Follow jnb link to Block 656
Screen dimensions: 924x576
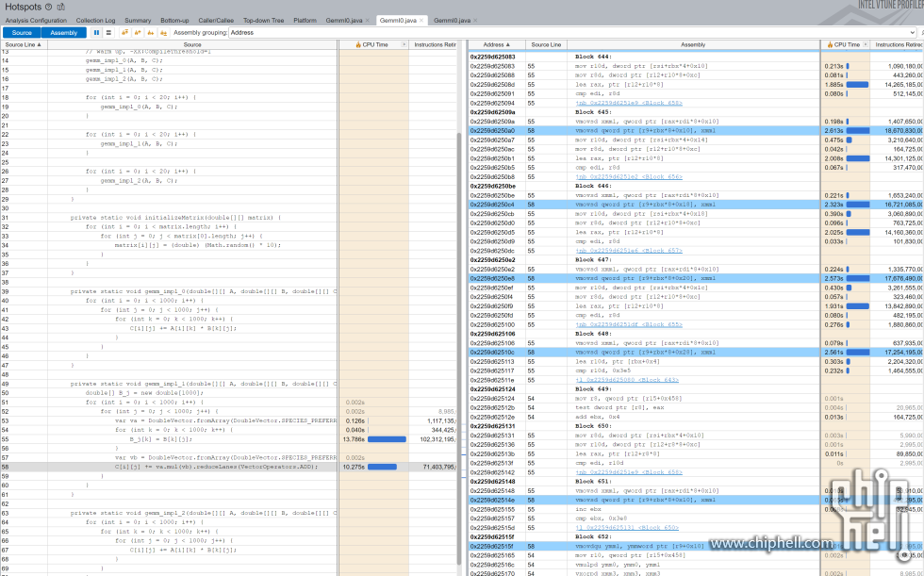[628, 176]
